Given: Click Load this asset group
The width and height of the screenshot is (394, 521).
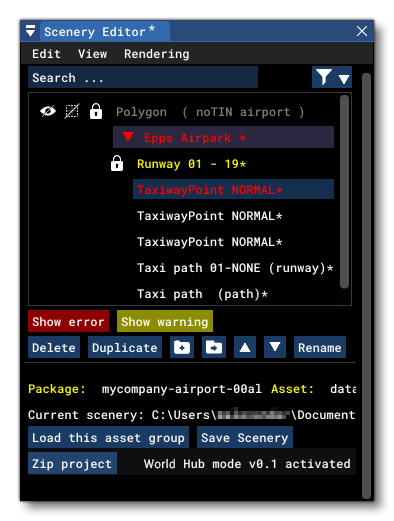Looking at the screenshot, I should tap(108, 437).
